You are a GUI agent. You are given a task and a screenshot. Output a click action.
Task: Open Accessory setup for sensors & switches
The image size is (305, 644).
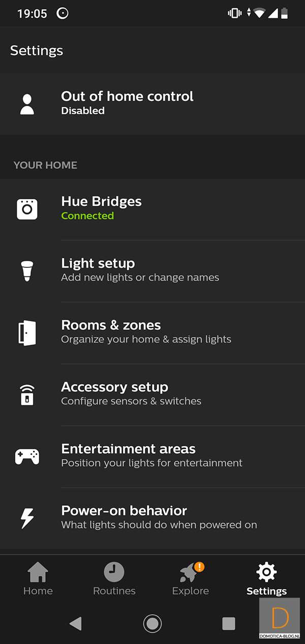coord(131,394)
